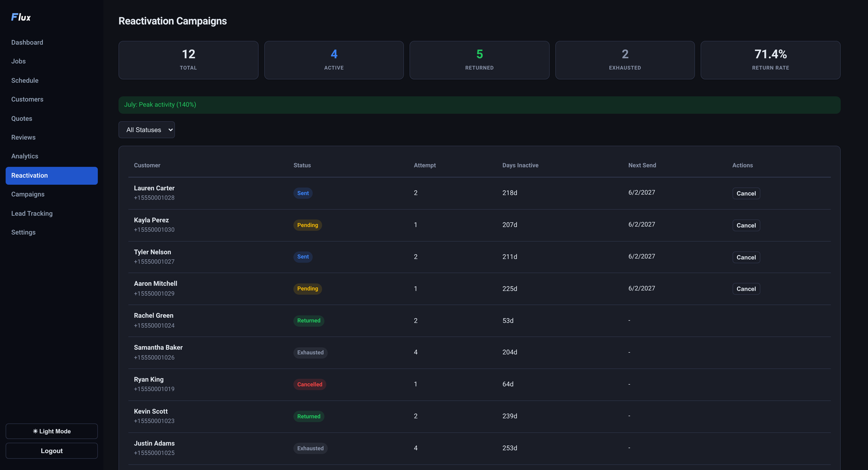Click the 53d days inactive value
Image resolution: width=868 pixels, height=470 pixels.
[x=508, y=321]
